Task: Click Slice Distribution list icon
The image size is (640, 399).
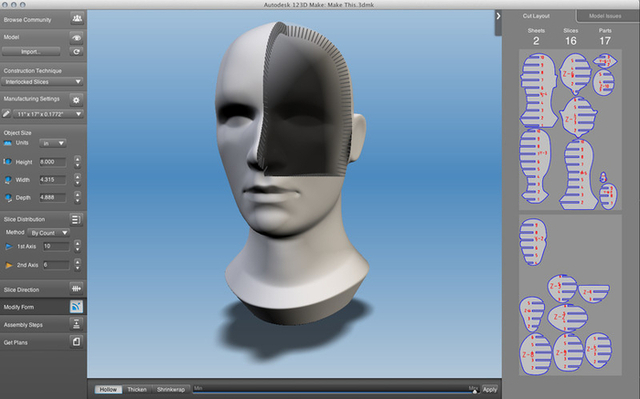Action: point(76,219)
